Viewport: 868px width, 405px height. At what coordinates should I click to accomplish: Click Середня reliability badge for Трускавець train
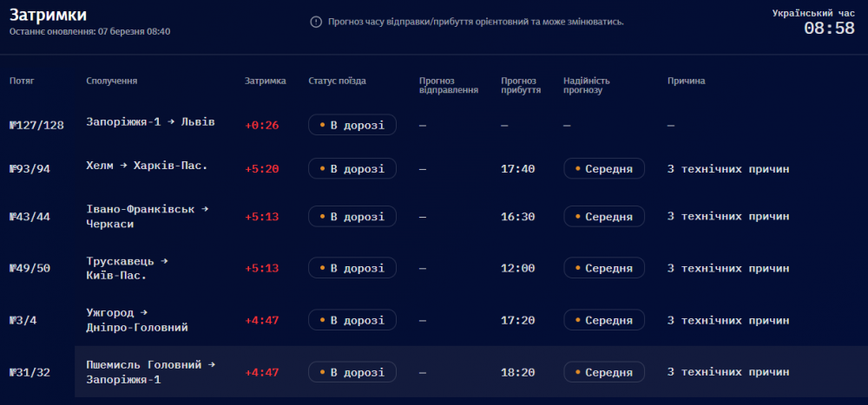604,269
